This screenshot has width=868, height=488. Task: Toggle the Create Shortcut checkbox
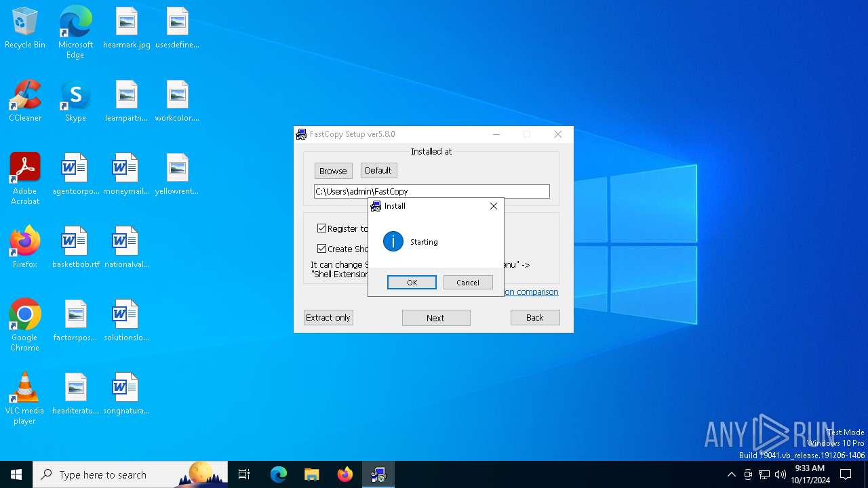(321, 249)
